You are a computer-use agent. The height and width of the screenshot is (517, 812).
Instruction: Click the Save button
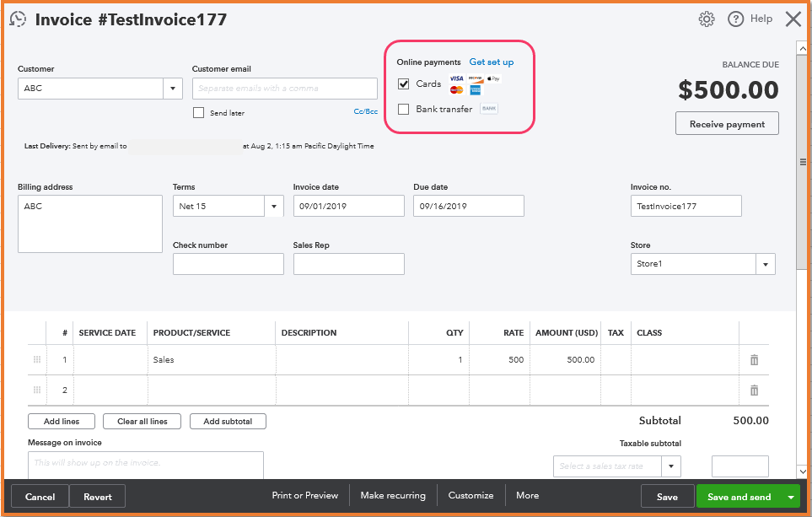point(667,497)
